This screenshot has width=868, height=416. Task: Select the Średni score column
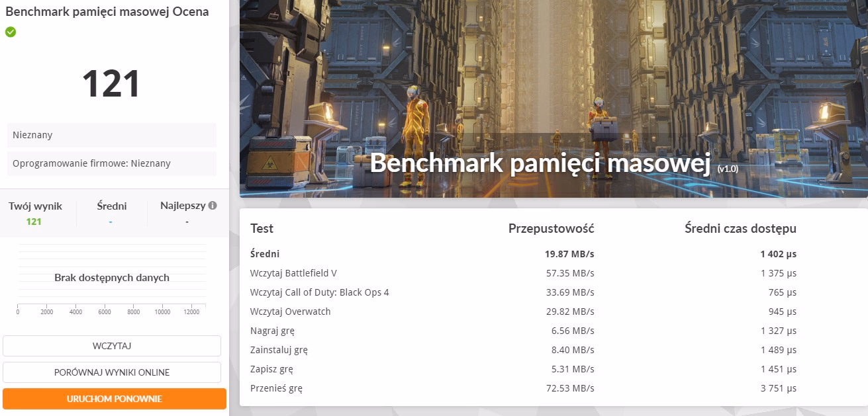click(x=110, y=214)
